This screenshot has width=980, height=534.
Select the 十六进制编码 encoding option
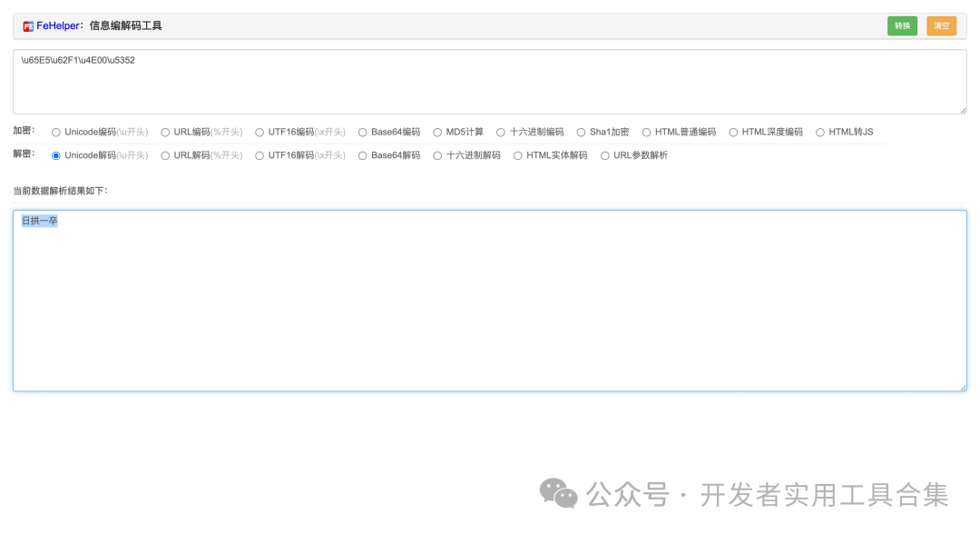(500, 132)
